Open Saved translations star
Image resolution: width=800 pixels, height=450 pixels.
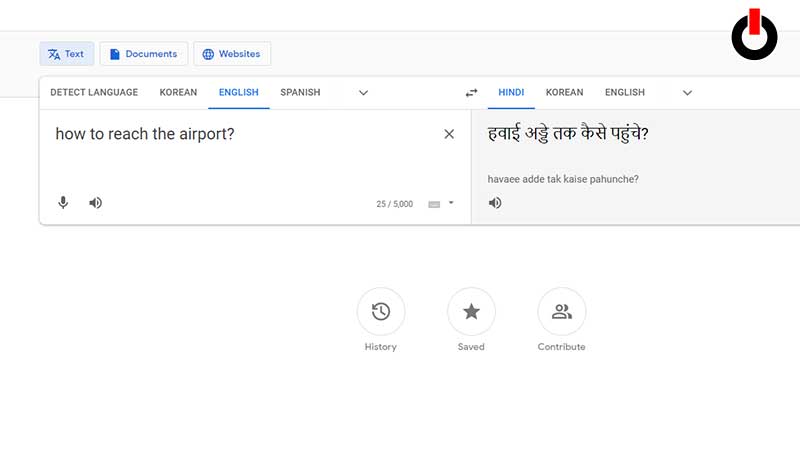point(471,312)
